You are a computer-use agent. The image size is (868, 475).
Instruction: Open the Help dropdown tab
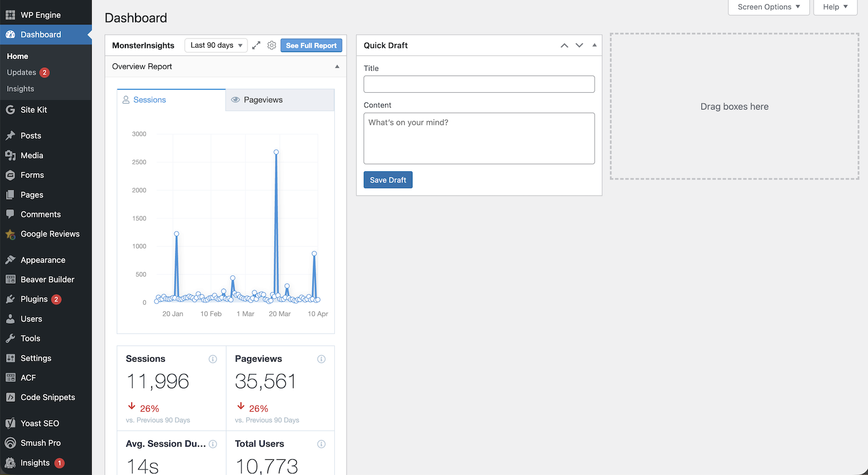[x=835, y=7]
